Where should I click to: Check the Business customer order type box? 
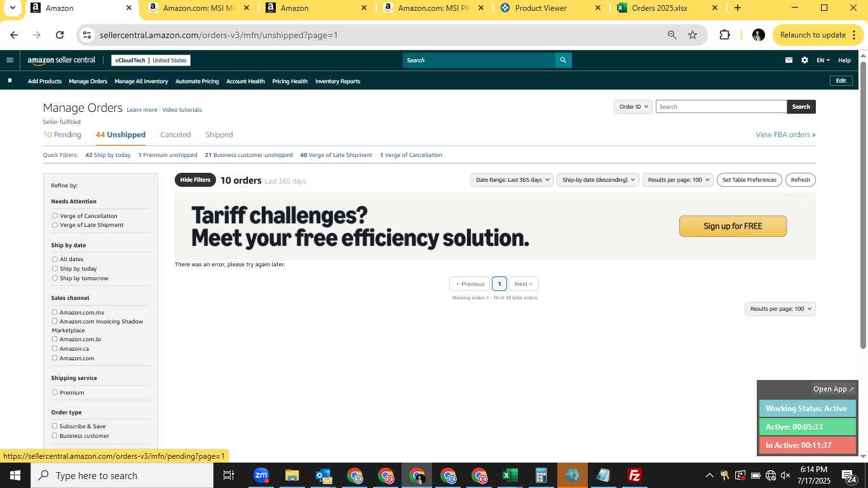coord(55,435)
